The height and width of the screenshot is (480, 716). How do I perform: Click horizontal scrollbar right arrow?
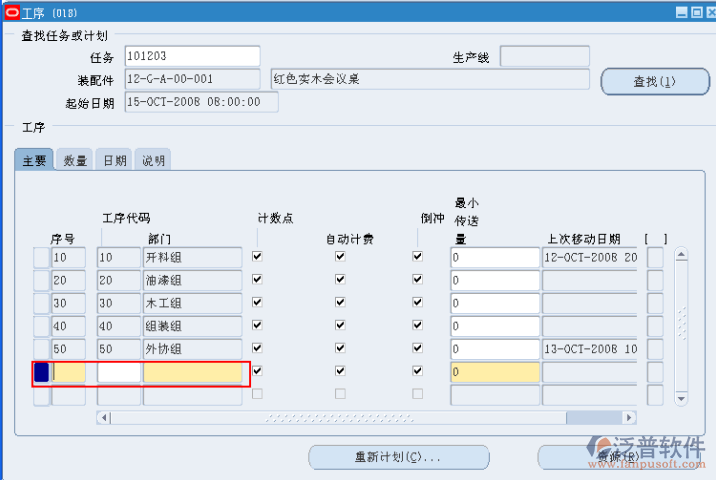tap(629, 417)
